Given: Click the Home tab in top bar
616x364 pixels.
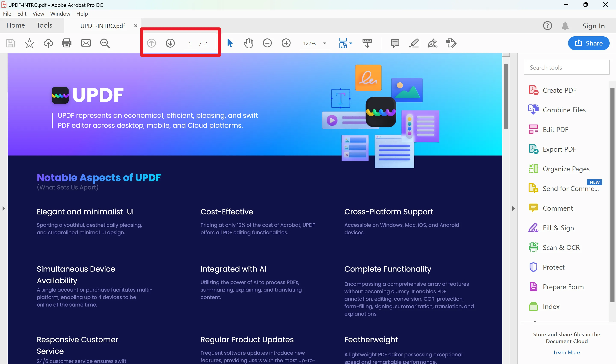Looking at the screenshot, I should click(16, 25).
